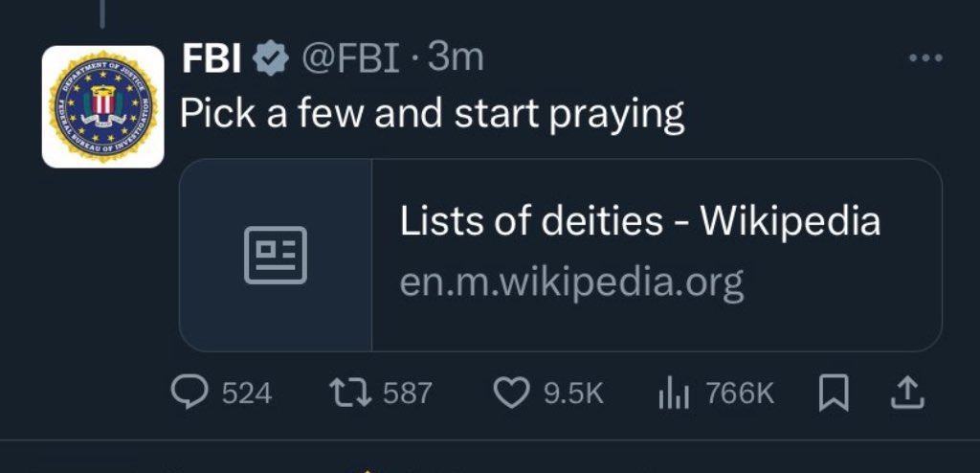The height and width of the screenshot is (473, 980).
Task: Click the 587 reposts count
Action: 408,393
